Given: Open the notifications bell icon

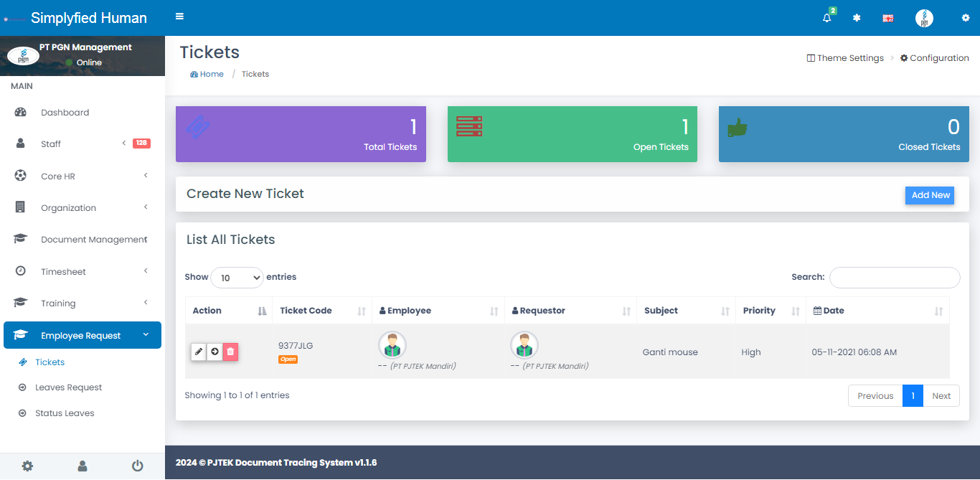Looking at the screenshot, I should coord(827,18).
